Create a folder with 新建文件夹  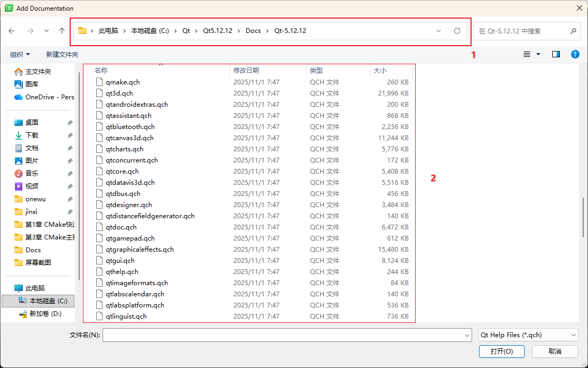click(62, 55)
